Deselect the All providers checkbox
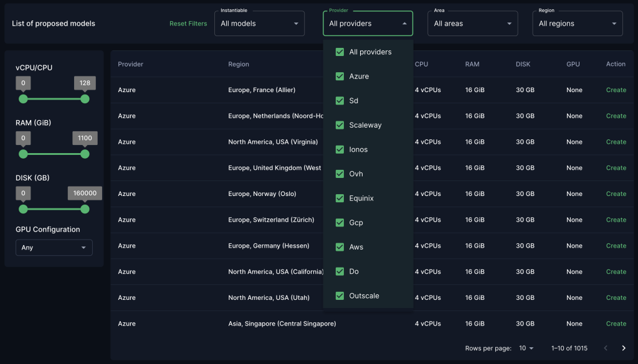The width and height of the screenshot is (638, 364). pos(340,52)
